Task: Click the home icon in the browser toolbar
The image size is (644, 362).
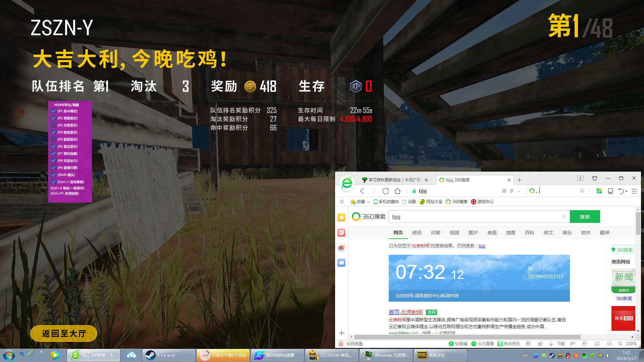Action: 397,191
